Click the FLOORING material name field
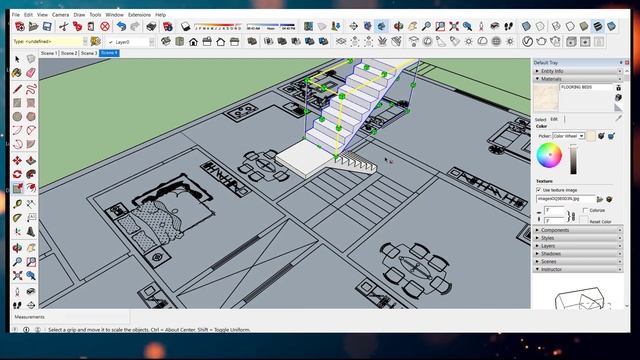The width and height of the screenshot is (640, 360). (586, 87)
